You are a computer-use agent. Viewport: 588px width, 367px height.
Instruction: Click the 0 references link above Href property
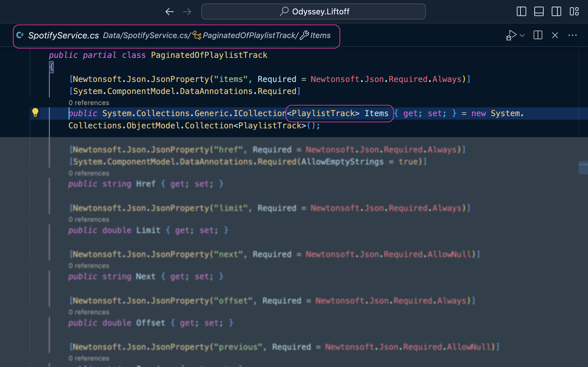tap(89, 173)
